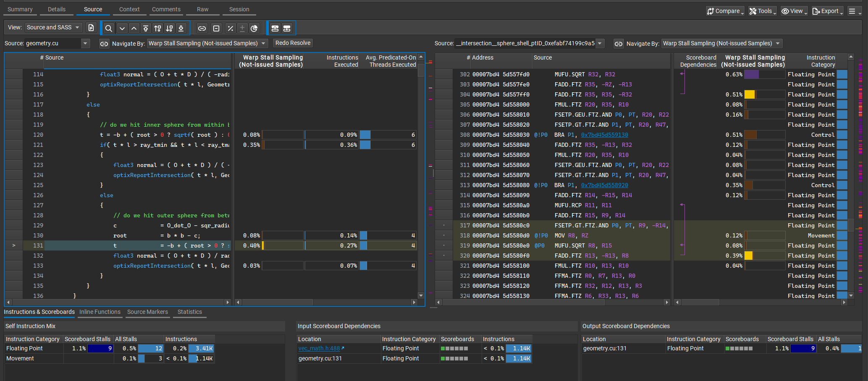
Task: Click the collapse-all minus icon in the toolbar
Action: [x=216, y=28]
